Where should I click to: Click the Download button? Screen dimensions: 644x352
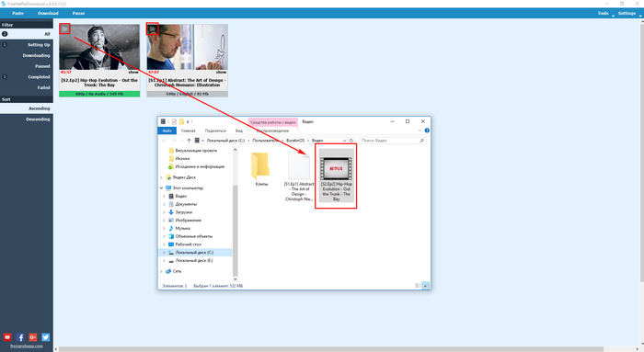tap(48, 13)
